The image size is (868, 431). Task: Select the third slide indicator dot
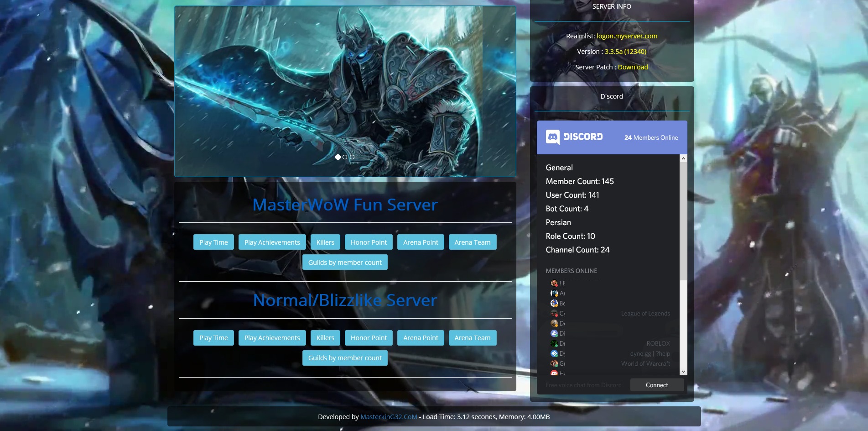point(352,157)
